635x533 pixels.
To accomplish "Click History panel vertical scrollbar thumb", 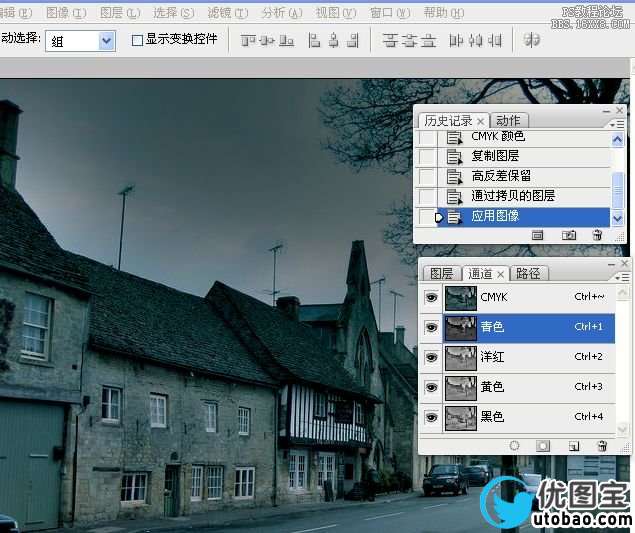I will [x=618, y=190].
